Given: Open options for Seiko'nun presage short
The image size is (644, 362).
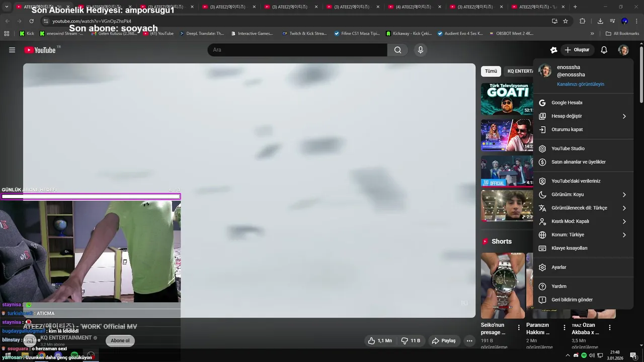Looking at the screenshot, I should coord(519,327).
